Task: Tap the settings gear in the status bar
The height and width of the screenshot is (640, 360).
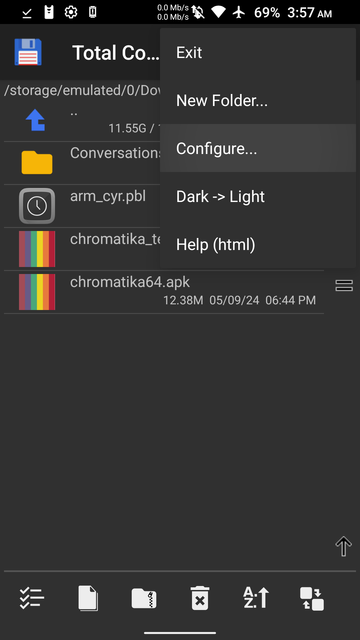Action: [x=71, y=12]
